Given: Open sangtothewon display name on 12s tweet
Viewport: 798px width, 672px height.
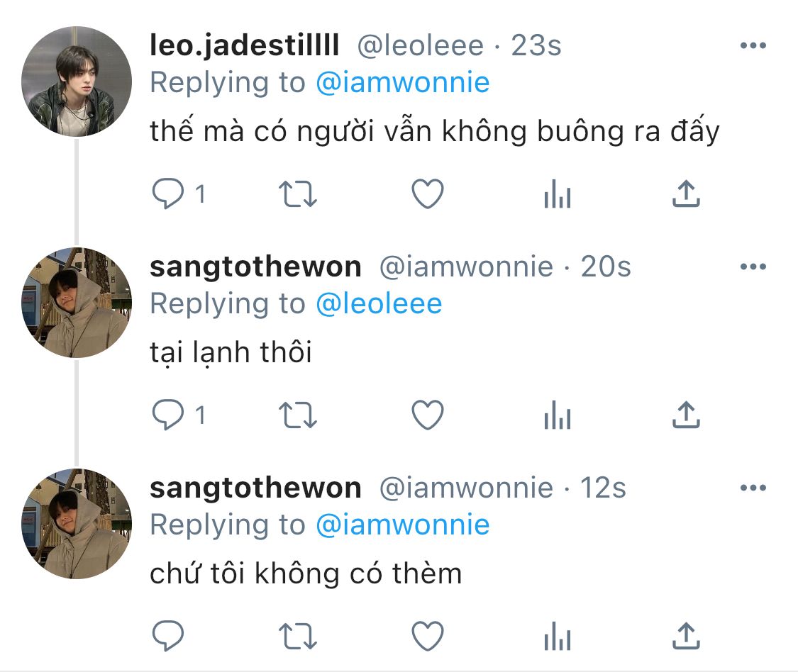Looking at the screenshot, I should pyautogui.click(x=255, y=488).
